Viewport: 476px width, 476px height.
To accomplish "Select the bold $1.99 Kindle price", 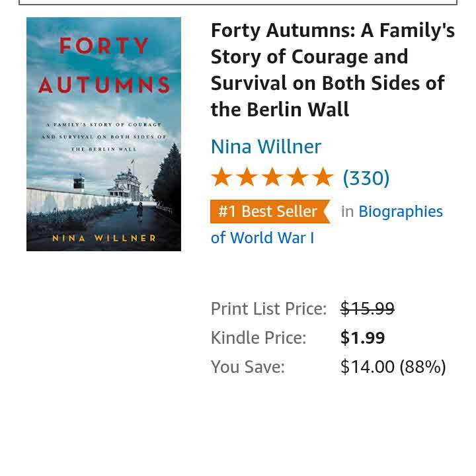I will click(362, 338).
